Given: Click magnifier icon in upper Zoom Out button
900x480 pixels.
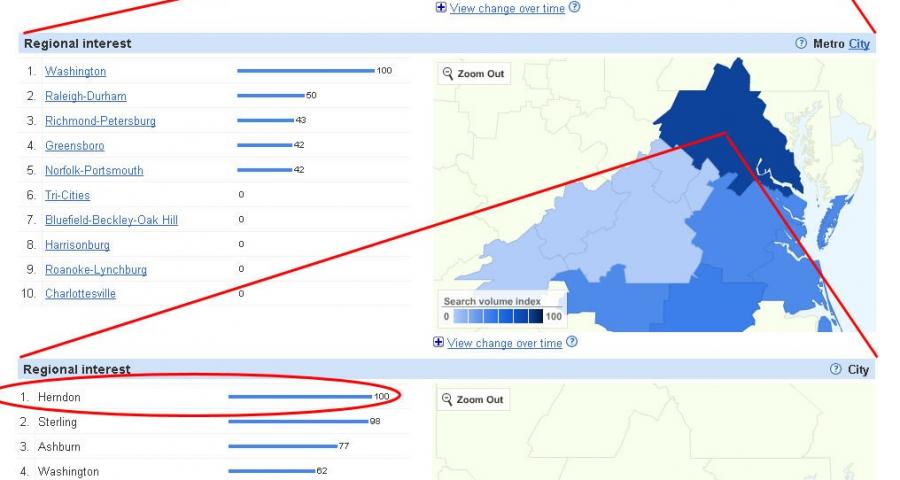Looking at the screenshot, I should [448, 74].
